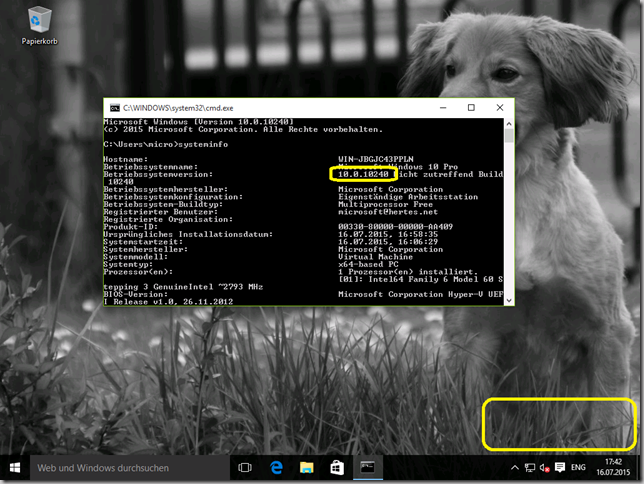Click the 'Betriebssystemhersteller:' label
This screenshot has width=644, height=484.
point(166,189)
